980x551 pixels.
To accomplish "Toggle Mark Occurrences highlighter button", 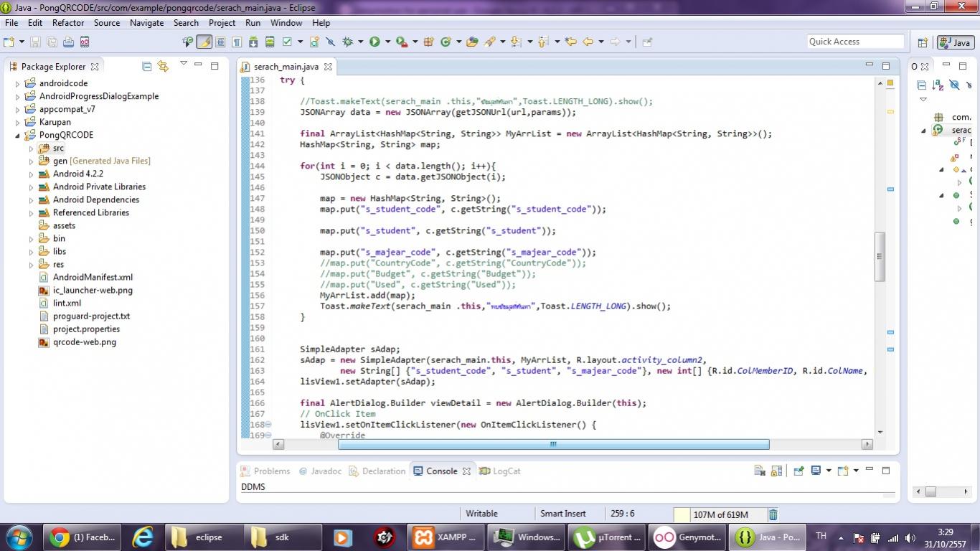I will [x=204, y=42].
